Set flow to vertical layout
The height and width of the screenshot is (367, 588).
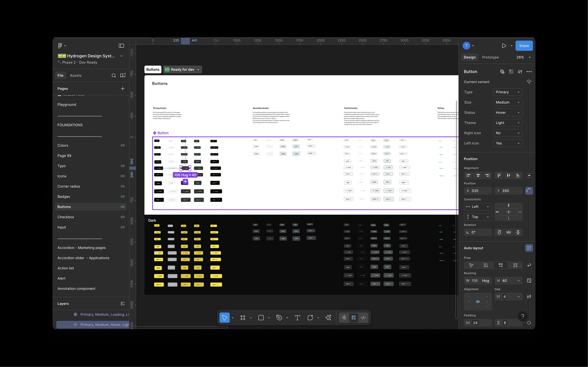(x=486, y=265)
